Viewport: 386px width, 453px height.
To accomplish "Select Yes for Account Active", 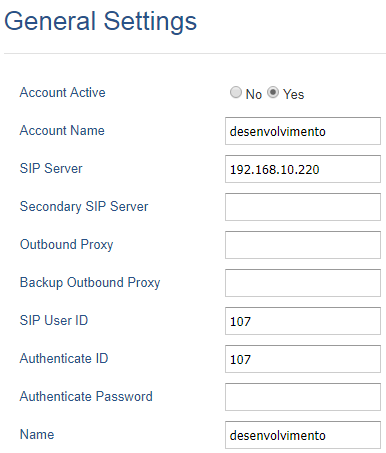I will [x=273, y=92].
